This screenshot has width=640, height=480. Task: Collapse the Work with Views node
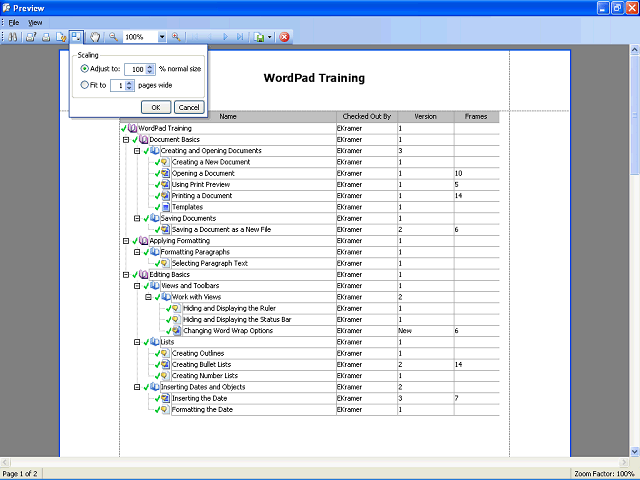coord(149,297)
